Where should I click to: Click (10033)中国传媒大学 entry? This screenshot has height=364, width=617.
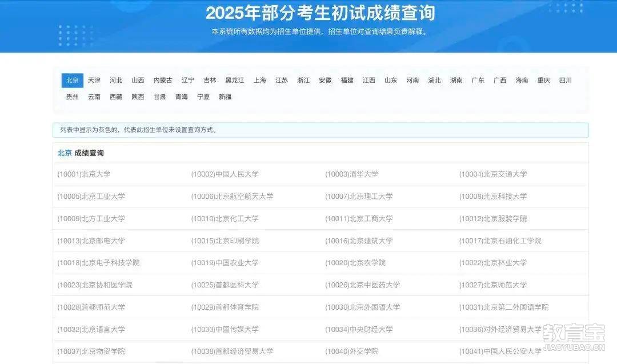(225, 329)
